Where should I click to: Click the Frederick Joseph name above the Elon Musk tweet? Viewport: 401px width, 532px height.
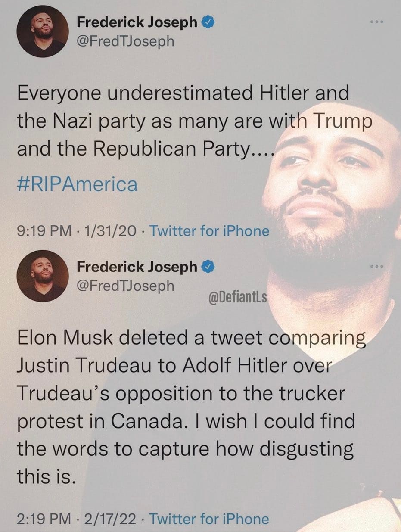pos(137,268)
